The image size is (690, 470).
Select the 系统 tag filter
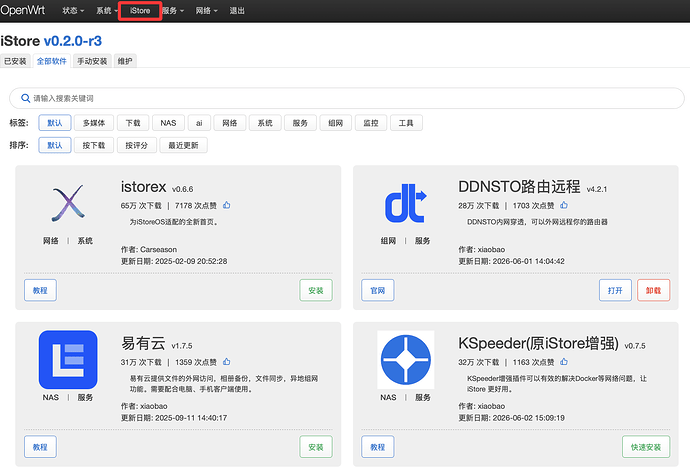pos(265,123)
